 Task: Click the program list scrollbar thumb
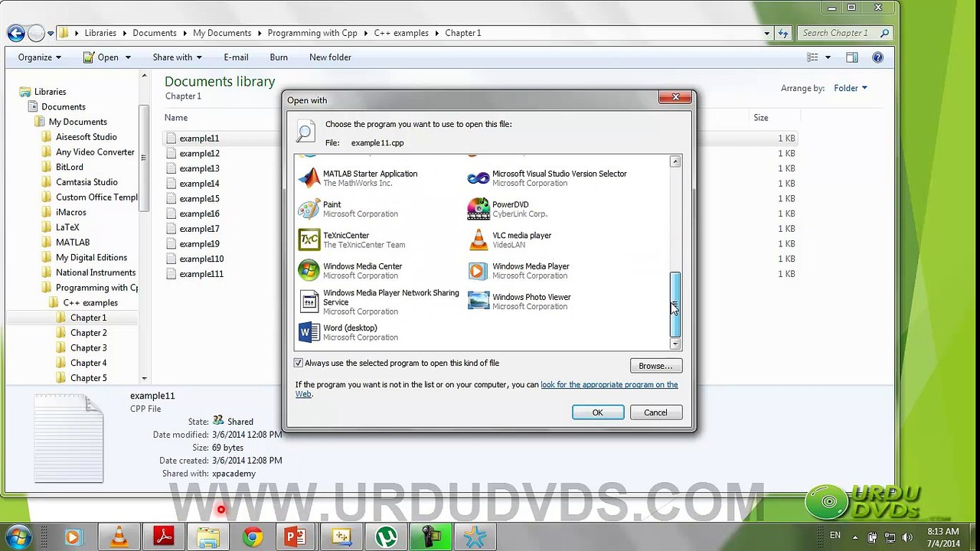(675, 305)
